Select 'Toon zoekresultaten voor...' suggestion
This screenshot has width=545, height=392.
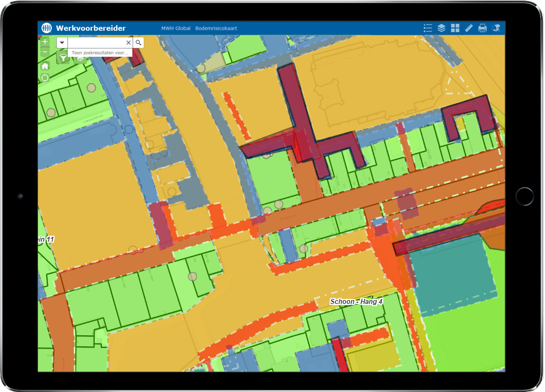coord(100,53)
